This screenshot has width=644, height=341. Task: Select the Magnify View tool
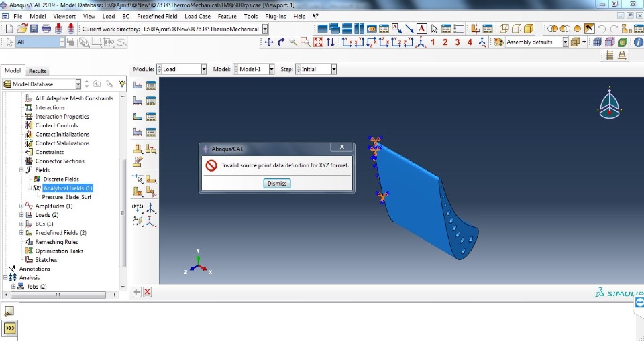(293, 42)
